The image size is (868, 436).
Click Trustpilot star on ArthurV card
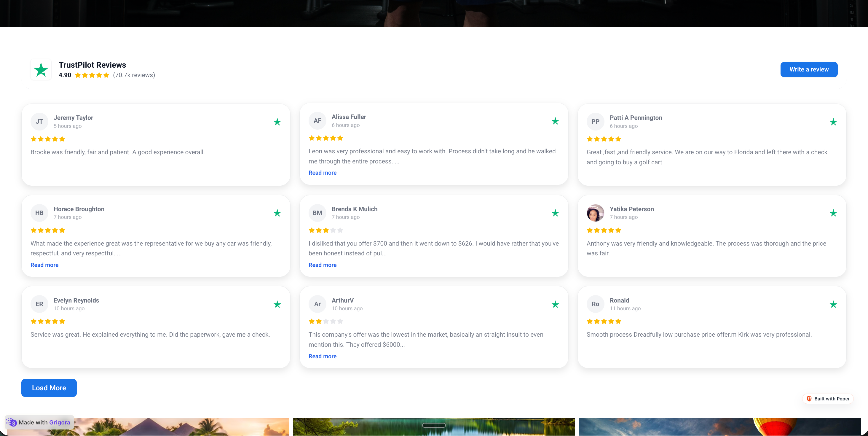[x=555, y=305]
